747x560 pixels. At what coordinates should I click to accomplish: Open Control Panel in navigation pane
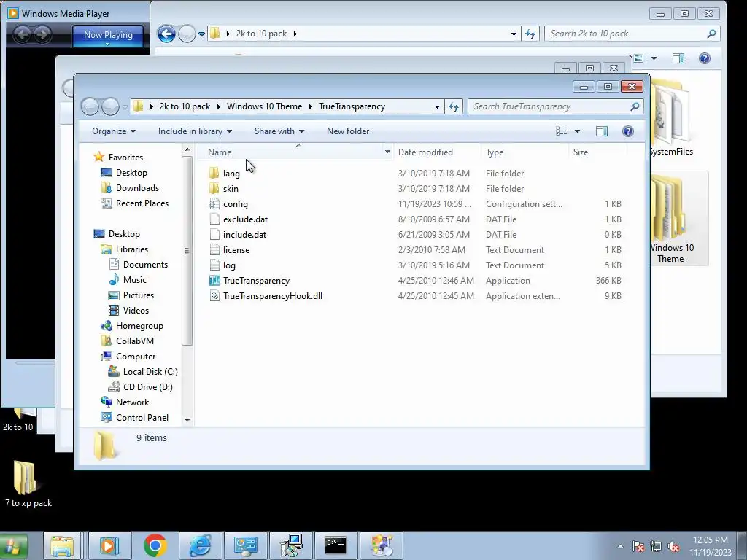click(142, 418)
